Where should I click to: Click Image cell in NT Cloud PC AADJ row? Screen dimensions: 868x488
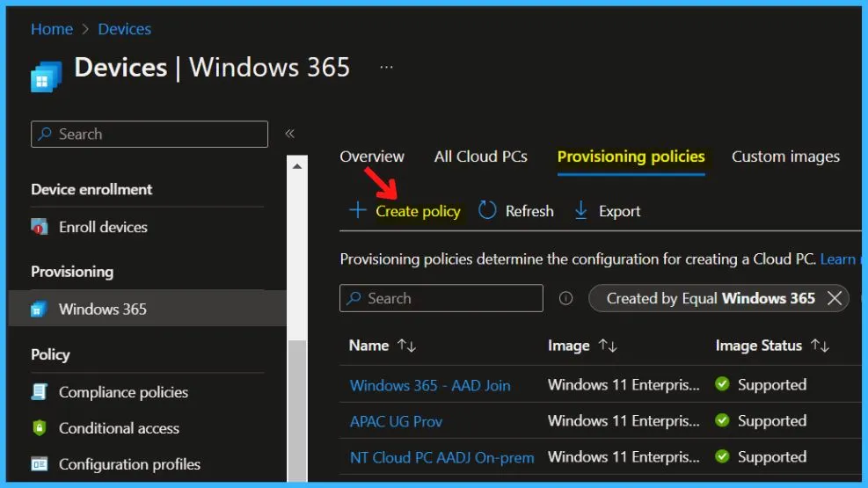(x=624, y=456)
